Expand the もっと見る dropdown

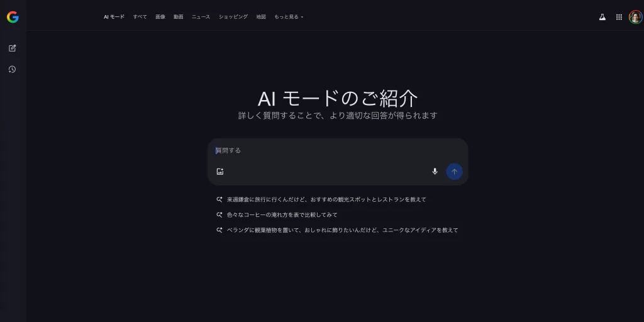(x=289, y=17)
